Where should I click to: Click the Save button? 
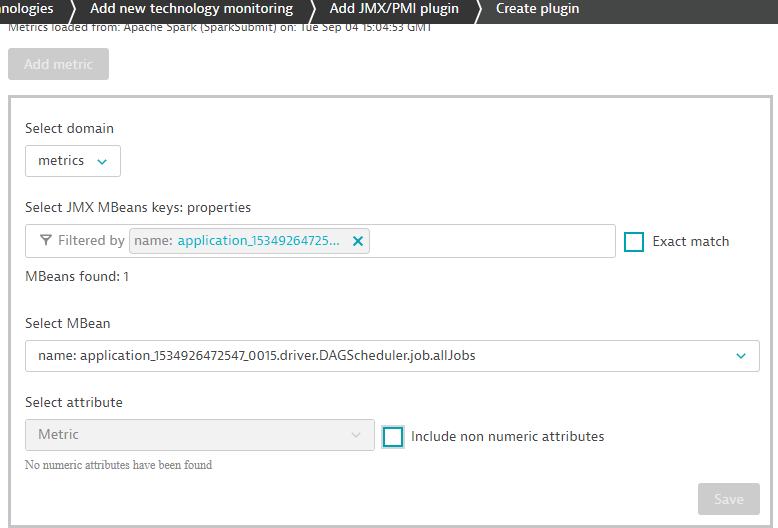tap(728, 499)
